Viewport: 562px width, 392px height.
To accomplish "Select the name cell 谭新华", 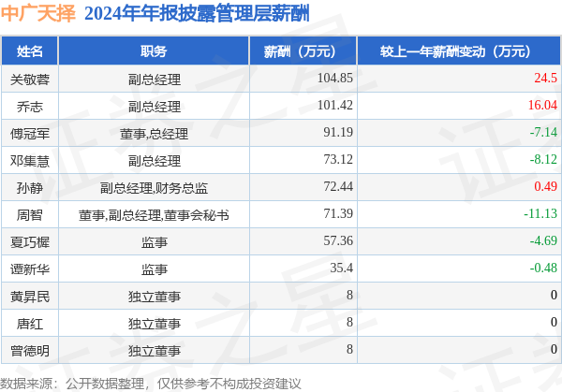I will click(30, 269).
